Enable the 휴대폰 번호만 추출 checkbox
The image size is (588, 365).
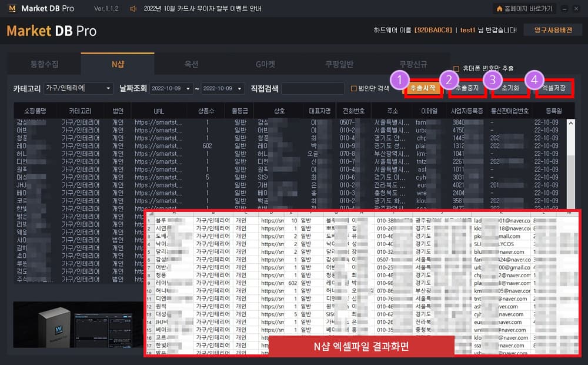(x=456, y=68)
